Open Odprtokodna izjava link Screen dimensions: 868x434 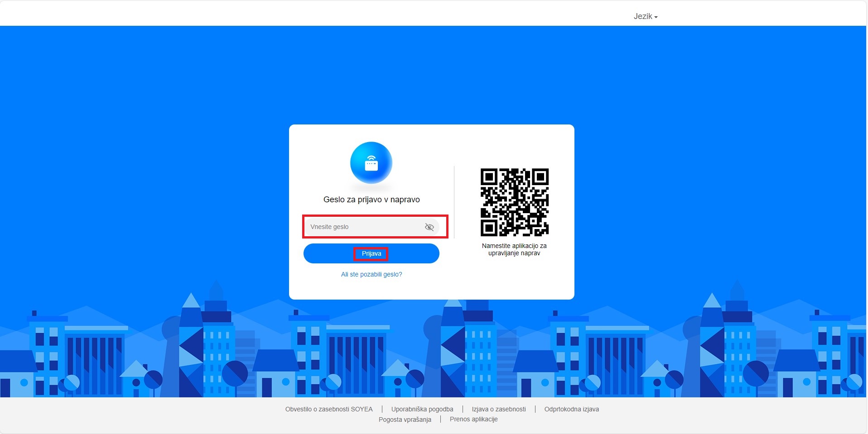[x=572, y=409]
